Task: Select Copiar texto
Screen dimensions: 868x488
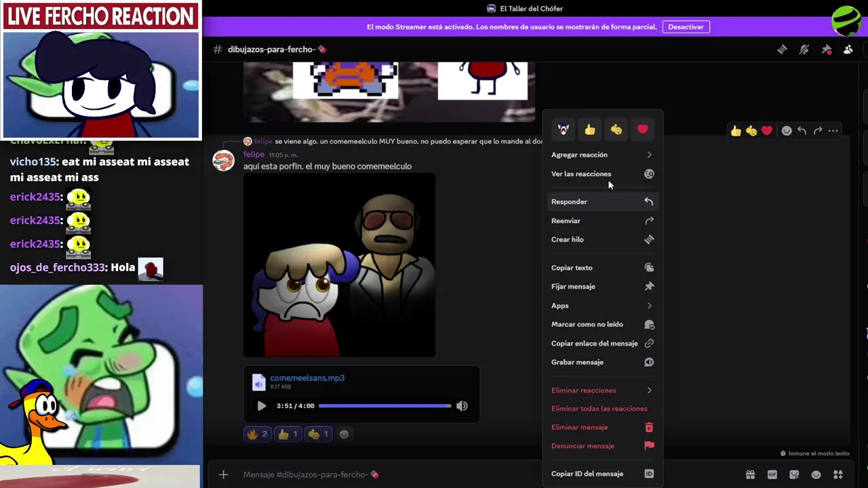Action: (602, 268)
